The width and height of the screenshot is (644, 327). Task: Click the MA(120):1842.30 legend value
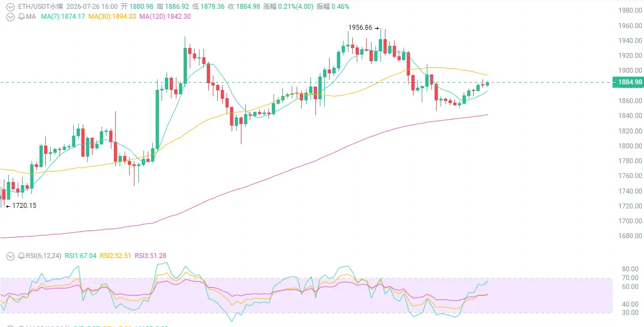point(165,17)
